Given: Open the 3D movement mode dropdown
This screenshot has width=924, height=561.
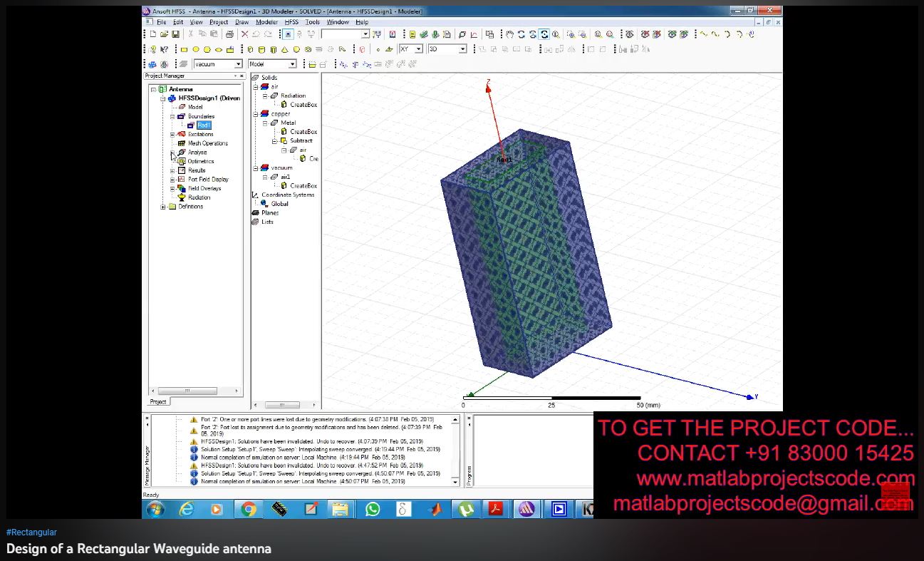Looking at the screenshot, I should 462,49.
